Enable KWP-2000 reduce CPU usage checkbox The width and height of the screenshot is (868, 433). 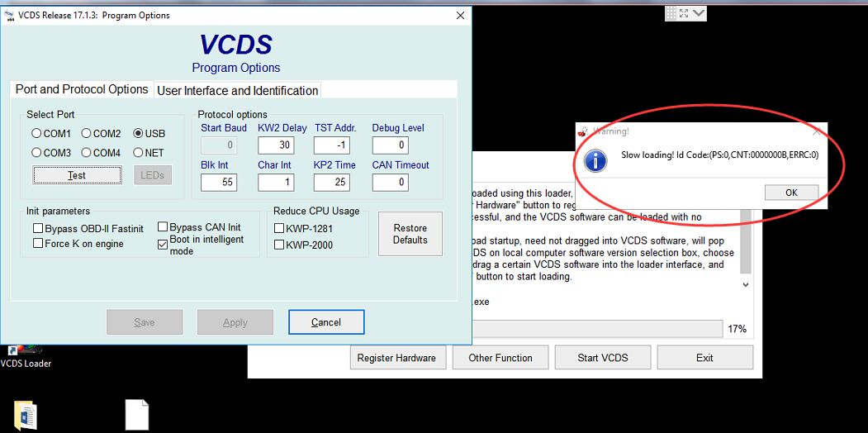(279, 245)
